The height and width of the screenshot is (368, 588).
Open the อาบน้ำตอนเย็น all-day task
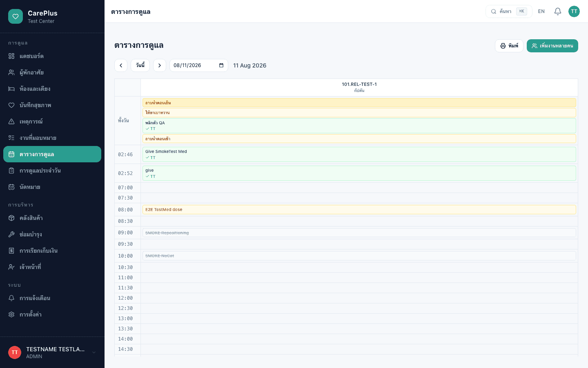[x=359, y=103]
